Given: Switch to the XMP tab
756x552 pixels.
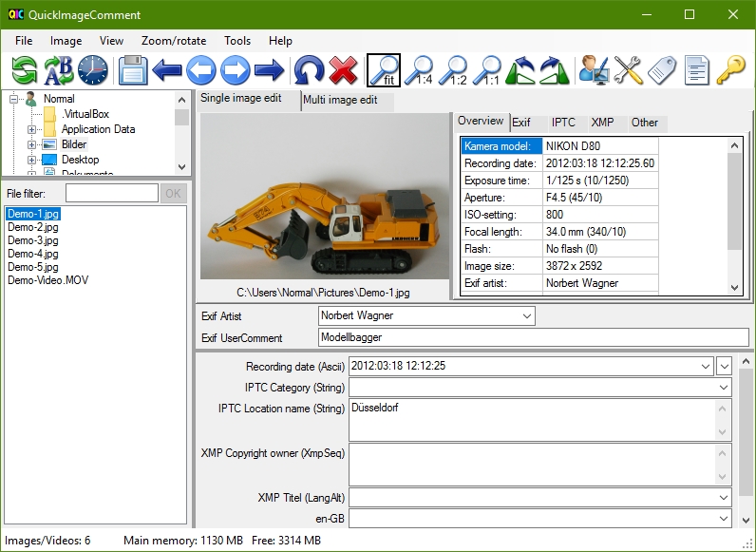Looking at the screenshot, I should 607,124.
